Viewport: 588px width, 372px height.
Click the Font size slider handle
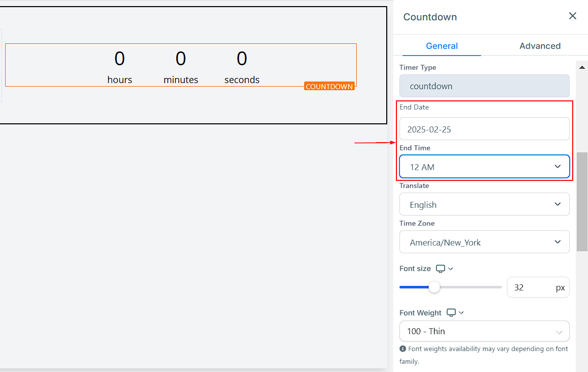434,287
